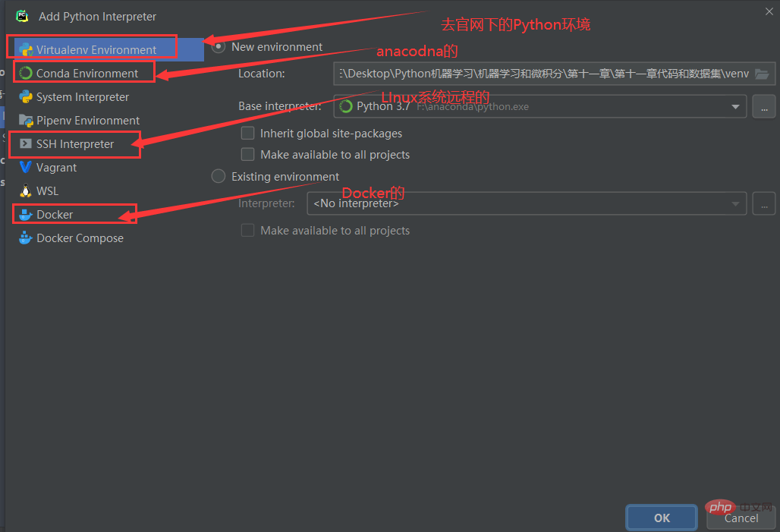Viewport: 780px width, 532px height.
Task: Select the Existing environment radio button
Action: (x=219, y=176)
